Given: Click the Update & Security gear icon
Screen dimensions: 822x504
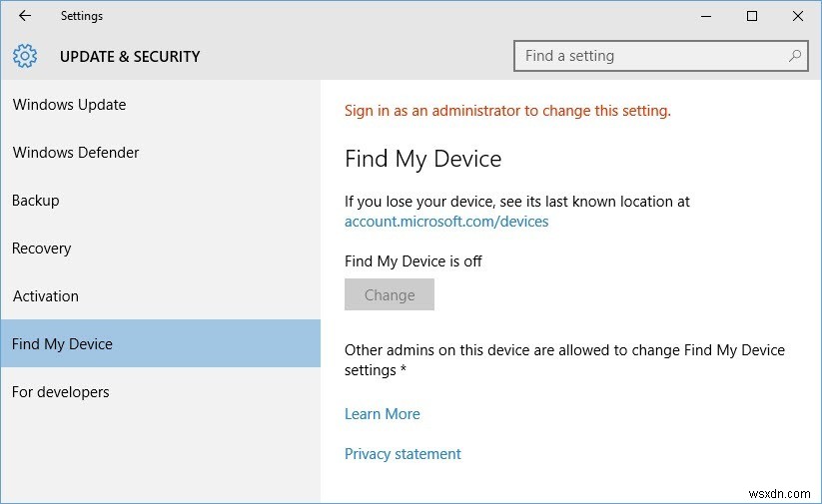Looking at the screenshot, I should pyautogui.click(x=25, y=56).
